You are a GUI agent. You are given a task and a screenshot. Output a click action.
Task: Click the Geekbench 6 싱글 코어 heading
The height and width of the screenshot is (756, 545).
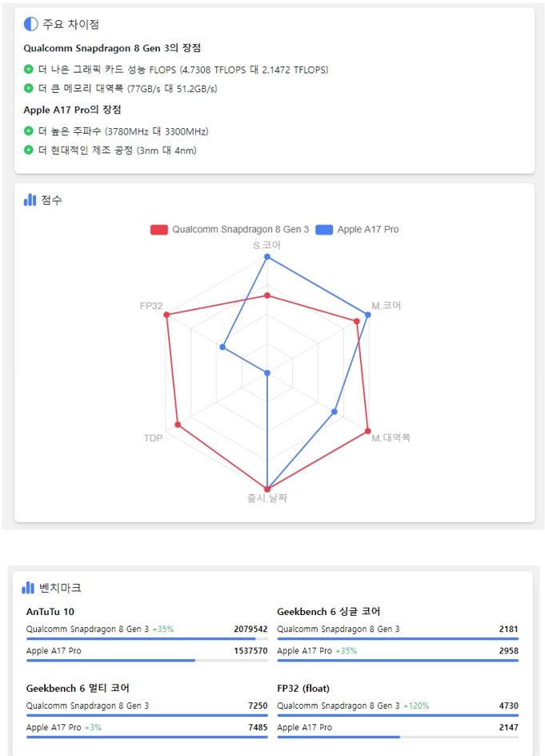(329, 612)
